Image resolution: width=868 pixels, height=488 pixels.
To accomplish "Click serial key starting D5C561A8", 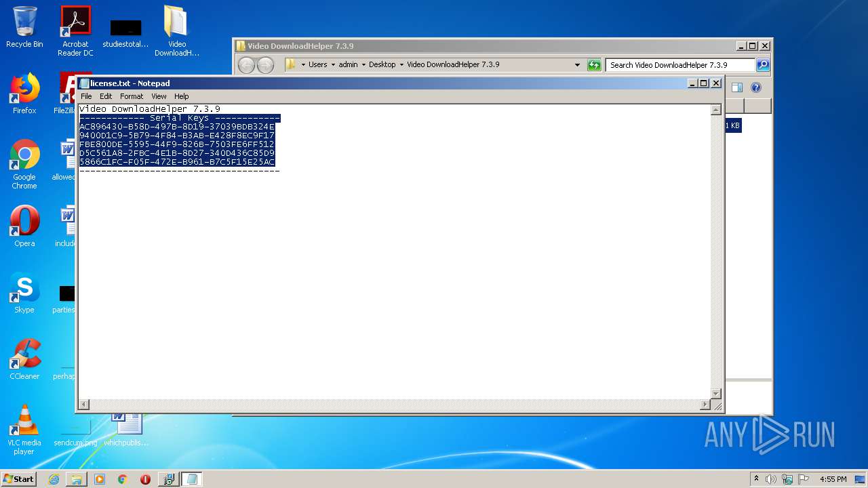I will [177, 153].
